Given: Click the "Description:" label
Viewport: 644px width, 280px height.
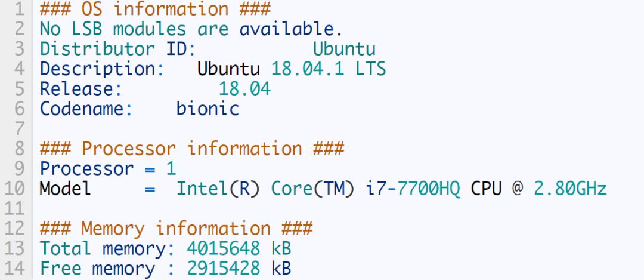Looking at the screenshot, I should pyautogui.click(x=102, y=69).
